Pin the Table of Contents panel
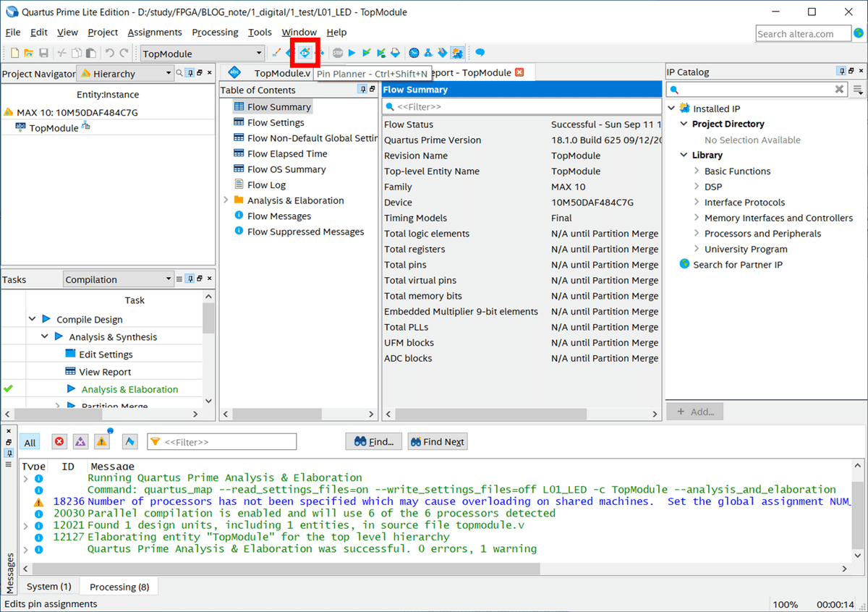 363,90
